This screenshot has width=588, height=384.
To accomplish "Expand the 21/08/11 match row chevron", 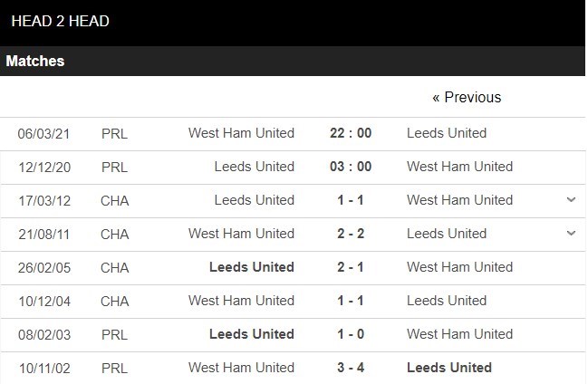I will [571, 233].
